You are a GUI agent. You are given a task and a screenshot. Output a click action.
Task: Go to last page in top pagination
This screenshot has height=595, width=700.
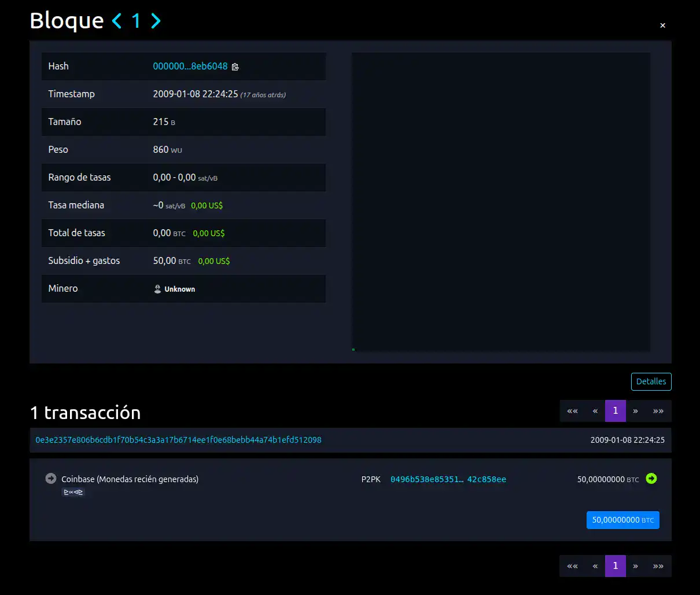point(658,411)
